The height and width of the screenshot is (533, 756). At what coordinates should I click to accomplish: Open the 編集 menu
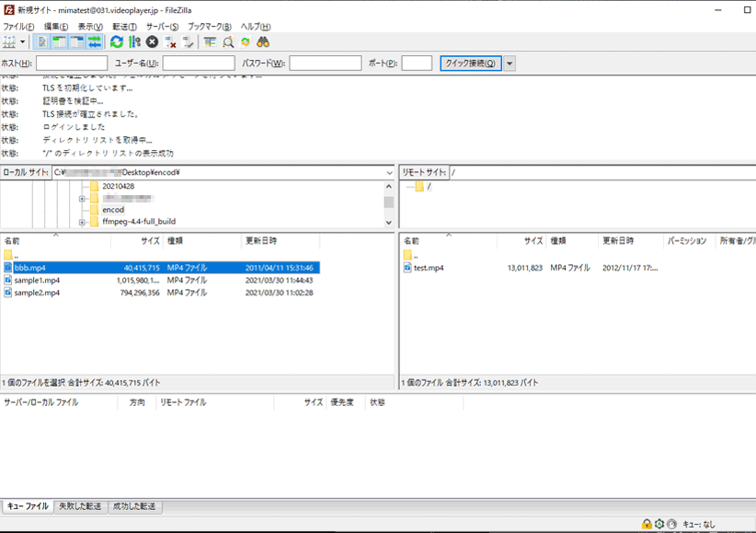click(56, 27)
